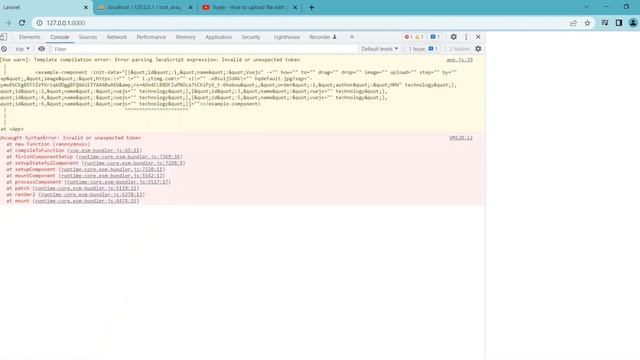Open the DevTools three-dot customize menu

point(466,37)
